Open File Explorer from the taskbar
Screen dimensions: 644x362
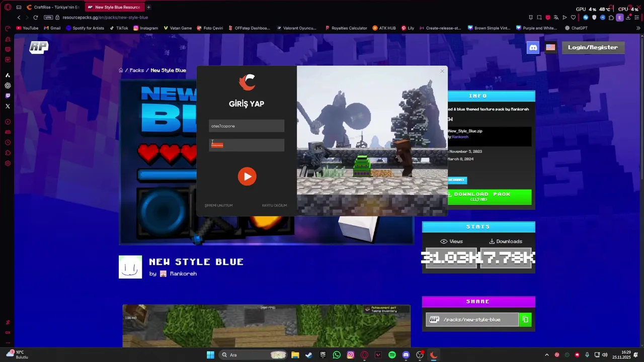pyautogui.click(x=295, y=355)
